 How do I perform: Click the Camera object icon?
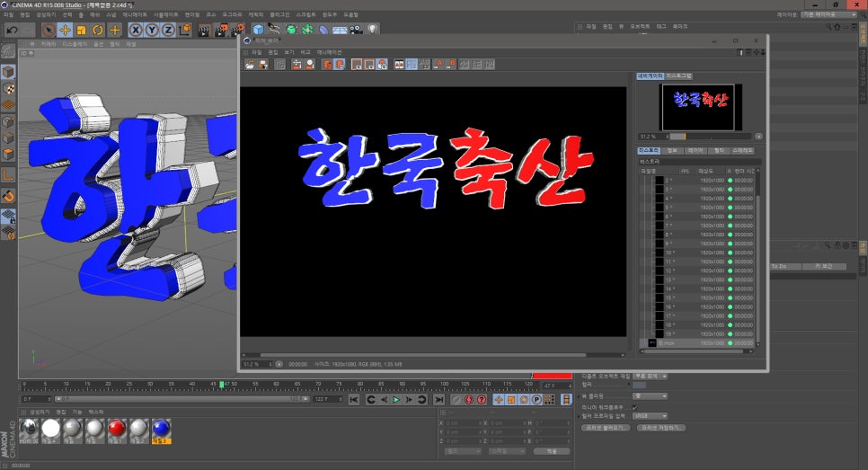coord(356,30)
